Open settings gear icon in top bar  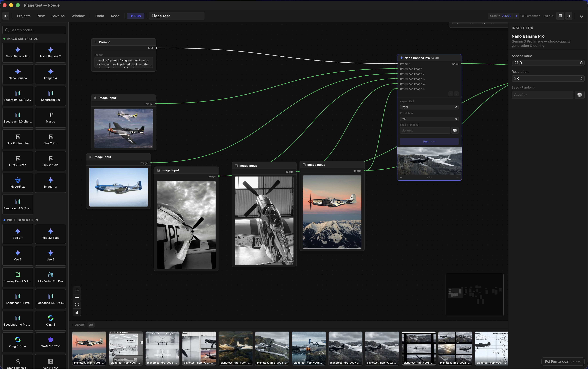coord(581,16)
